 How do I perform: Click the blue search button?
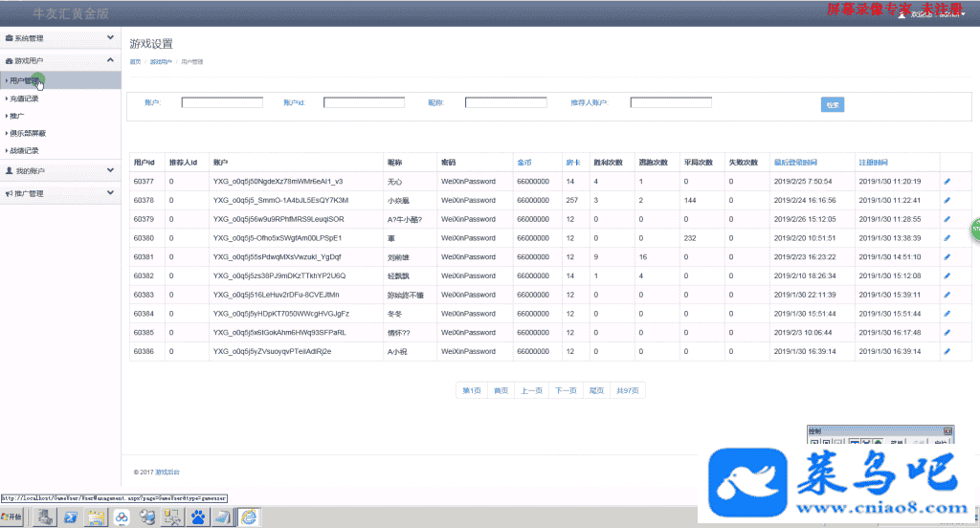click(833, 105)
